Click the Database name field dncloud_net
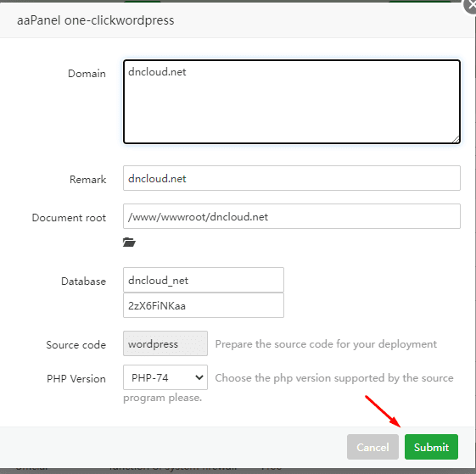 (204, 280)
